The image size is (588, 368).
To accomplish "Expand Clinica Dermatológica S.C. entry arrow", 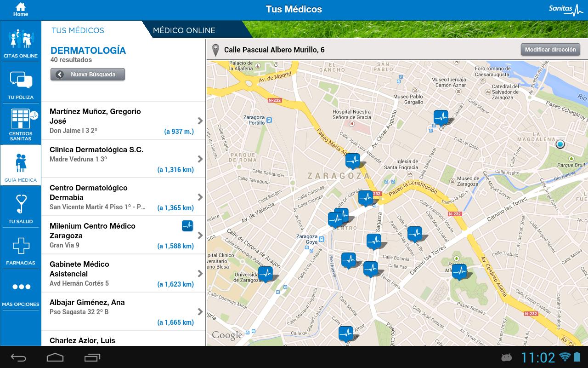I will (200, 159).
